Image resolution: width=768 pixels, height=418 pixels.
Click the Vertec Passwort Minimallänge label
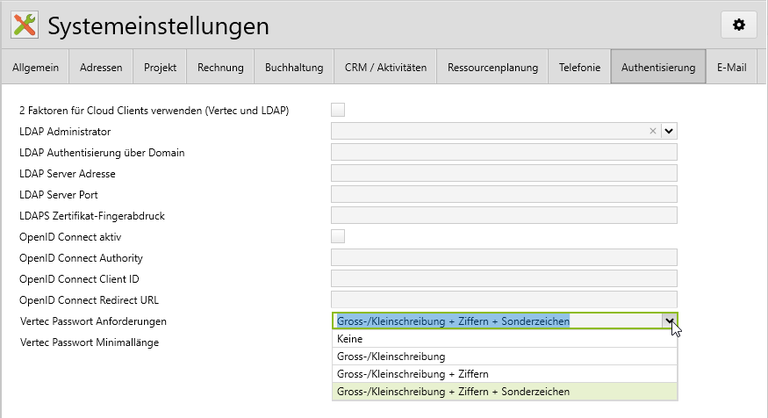[89, 342]
